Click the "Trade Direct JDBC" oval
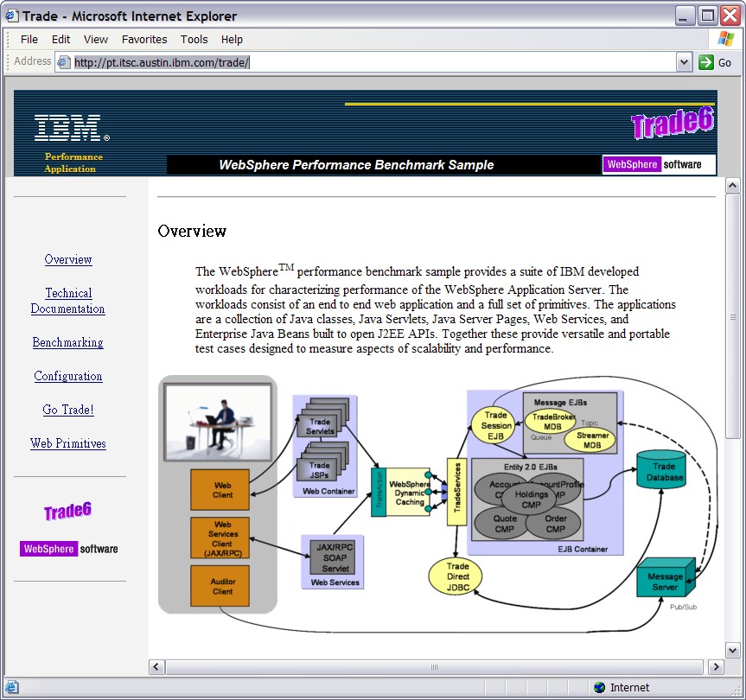 pyautogui.click(x=456, y=576)
